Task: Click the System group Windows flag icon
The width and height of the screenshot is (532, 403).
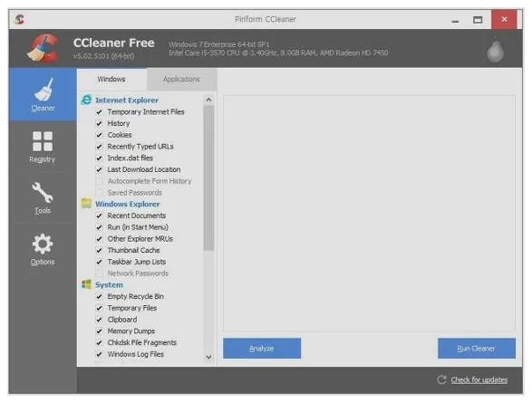Action: tap(86, 284)
